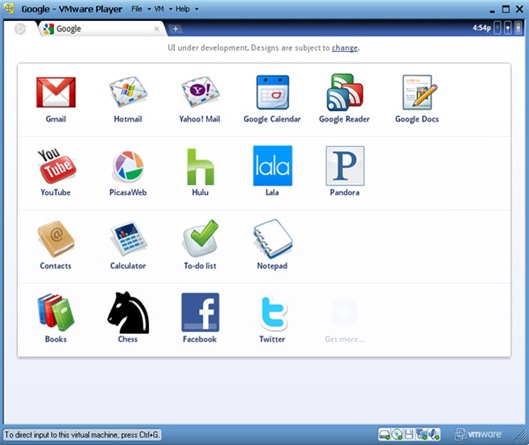Screen dimensions: 529x445
Task: Click the "Get more..." text link
Action: pos(345,339)
